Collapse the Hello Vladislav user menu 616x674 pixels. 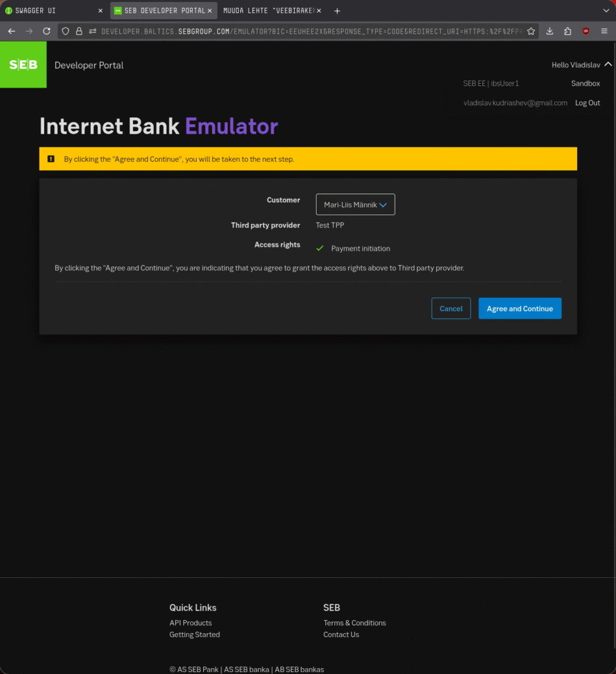tap(607, 65)
